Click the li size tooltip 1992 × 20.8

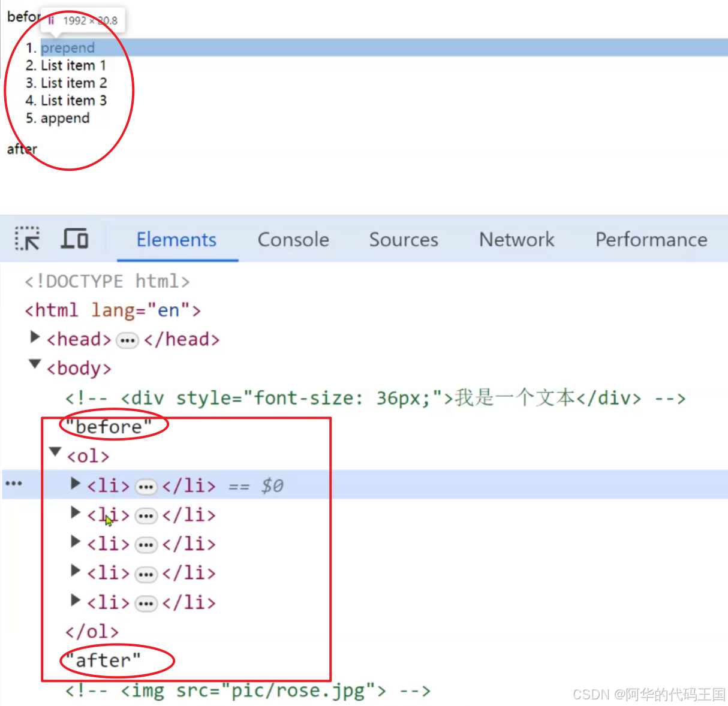[x=83, y=20]
